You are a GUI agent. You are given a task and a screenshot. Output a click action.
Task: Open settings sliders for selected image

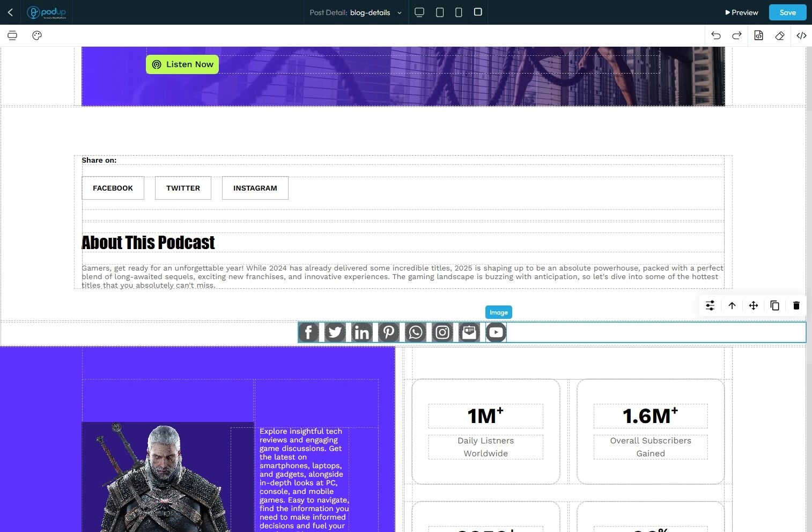710,305
